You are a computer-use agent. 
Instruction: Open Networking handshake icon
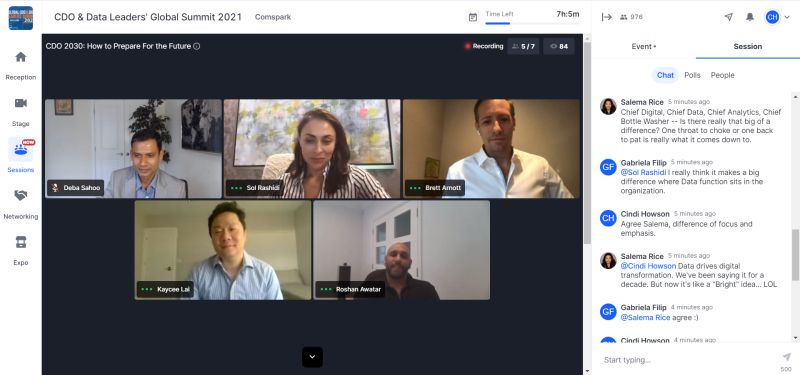(20, 195)
